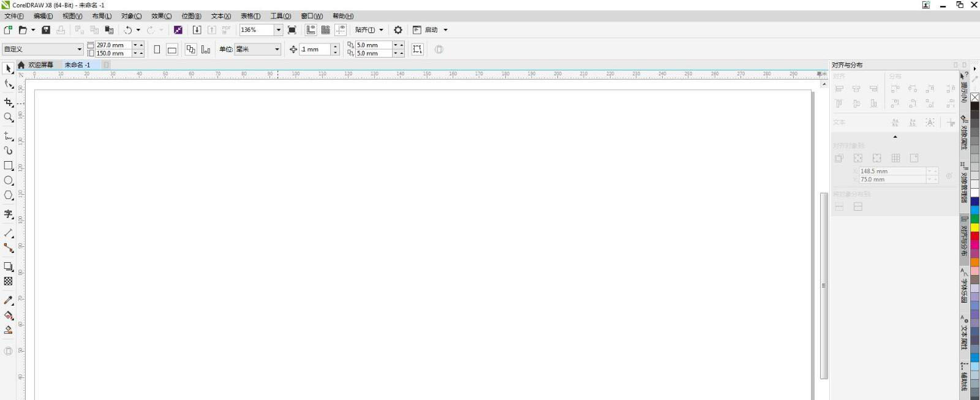The image size is (980, 400).
Task: Expand the 单位 units dropdown
Action: coord(277,50)
